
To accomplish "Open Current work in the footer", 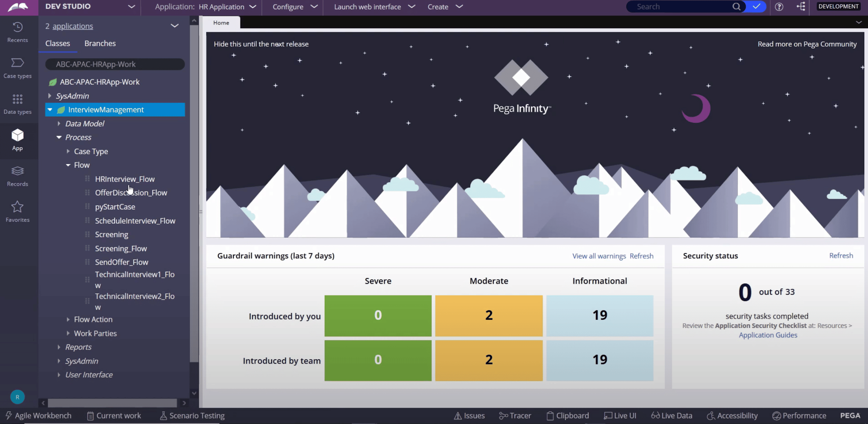I will pos(114,416).
